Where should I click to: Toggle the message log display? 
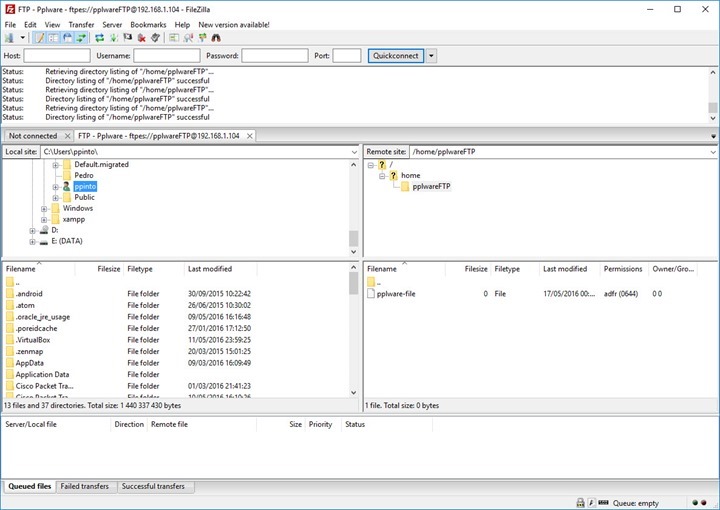pos(38,38)
